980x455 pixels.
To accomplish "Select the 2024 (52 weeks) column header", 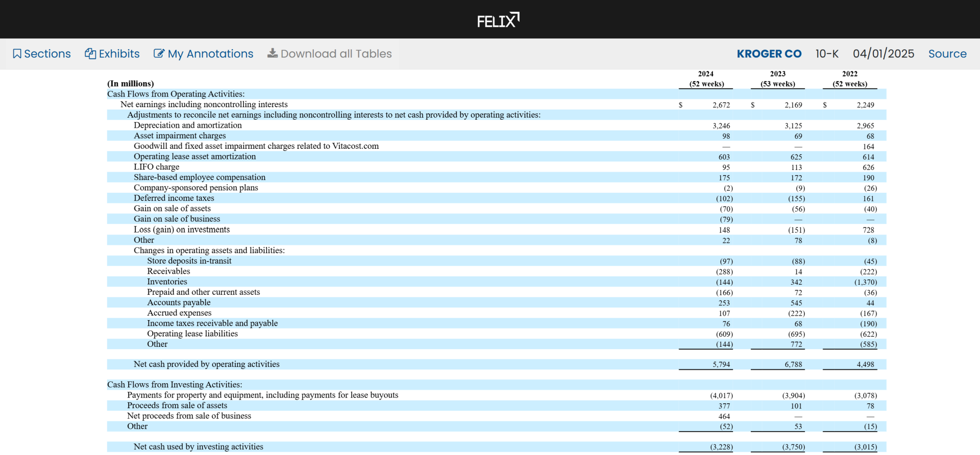I will pos(706,79).
